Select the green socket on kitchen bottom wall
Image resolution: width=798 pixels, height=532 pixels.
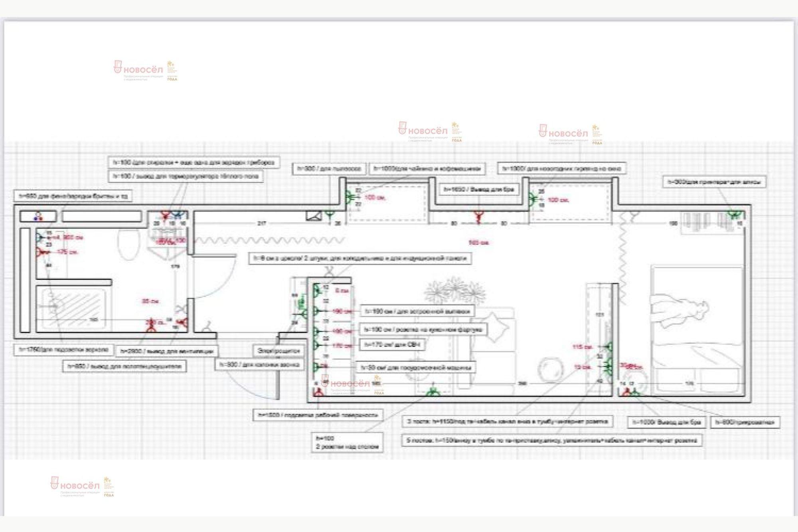433,391
